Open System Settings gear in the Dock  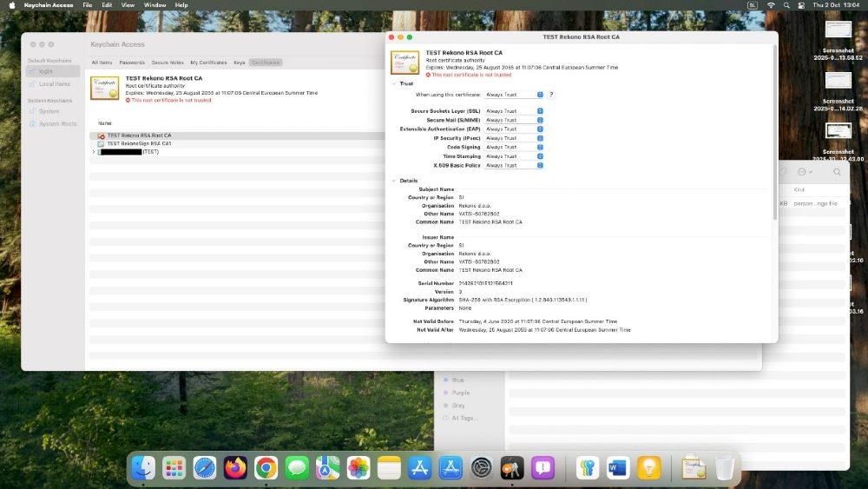(x=481, y=468)
